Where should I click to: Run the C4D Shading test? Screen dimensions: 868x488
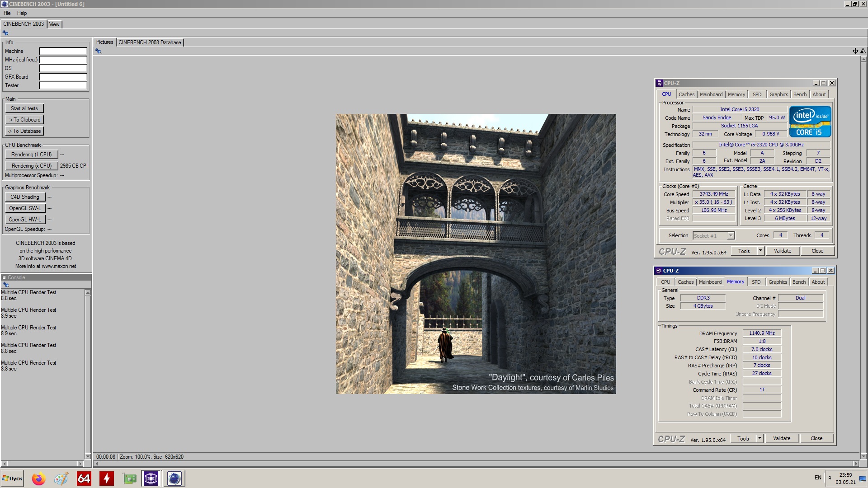point(25,197)
